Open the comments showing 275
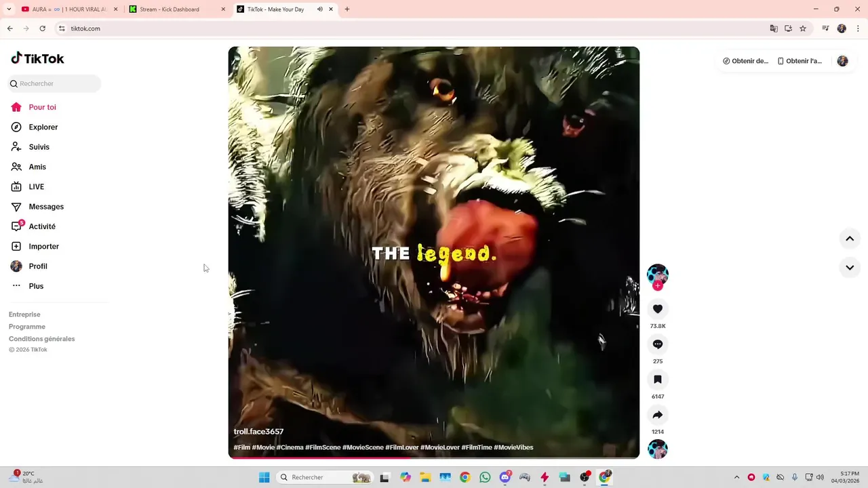The width and height of the screenshot is (868, 488). pyautogui.click(x=658, y=344)
